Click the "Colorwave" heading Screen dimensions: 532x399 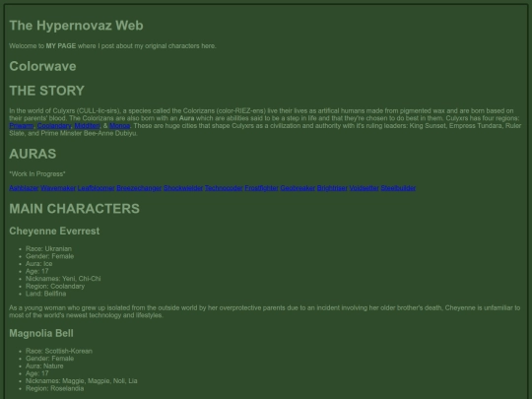point(42,66)
